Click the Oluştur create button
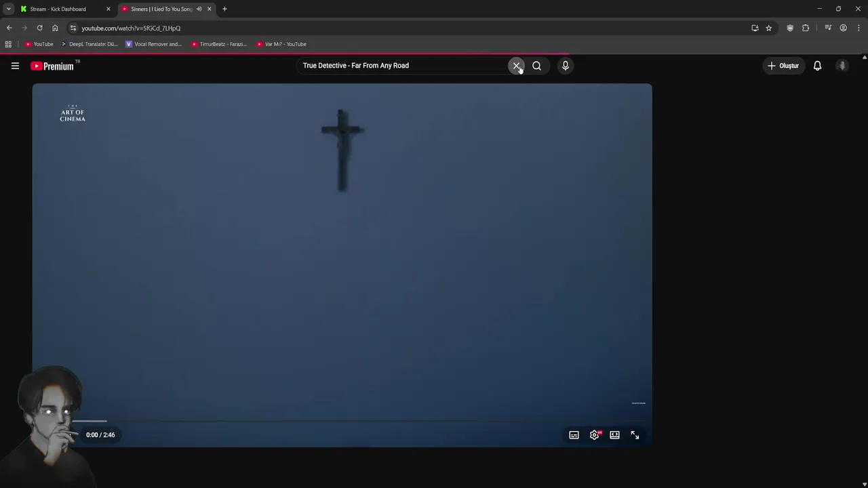 783,66
